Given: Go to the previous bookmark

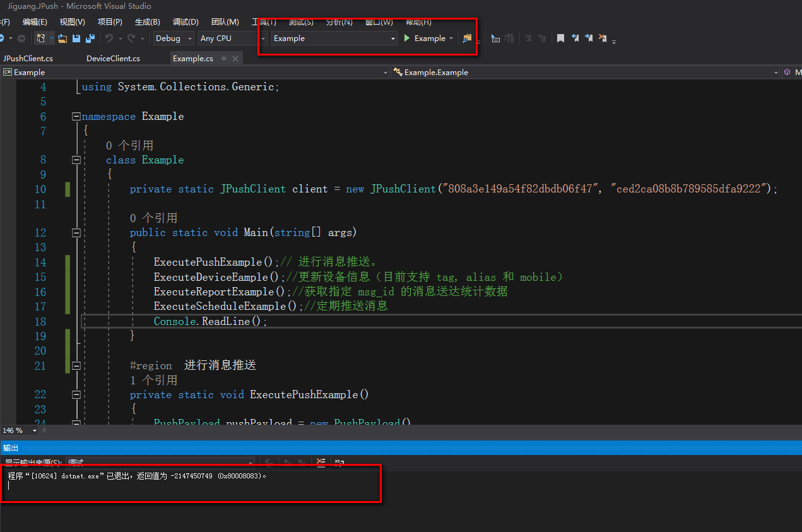Looking at the screenshot, I should [575, 38].
